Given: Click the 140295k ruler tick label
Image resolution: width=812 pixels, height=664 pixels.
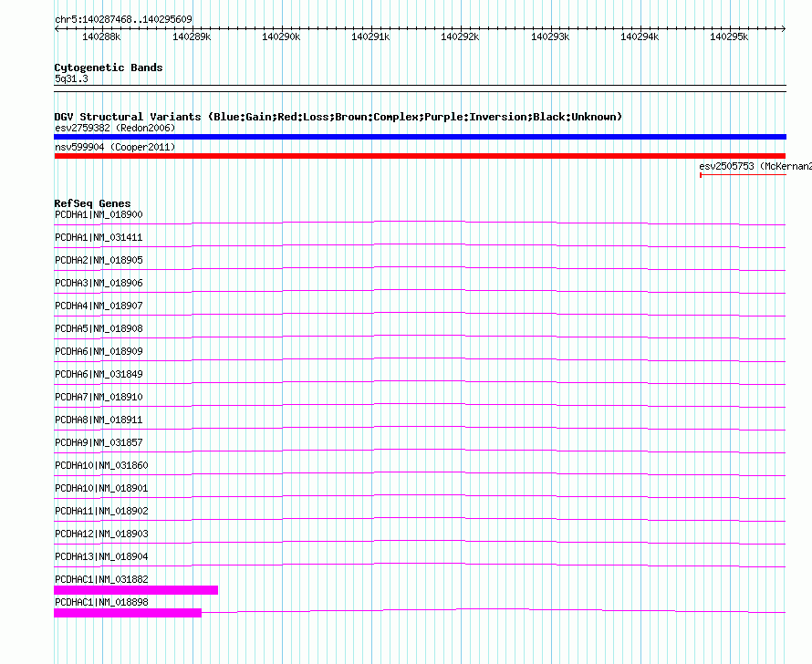Looking at the screenshot, I should (x=729, y=36).
